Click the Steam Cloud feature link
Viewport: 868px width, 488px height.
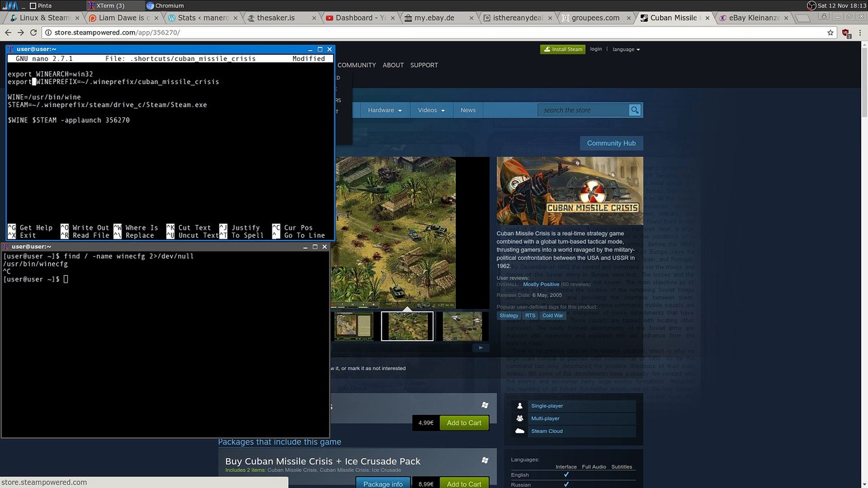(547, 431)
